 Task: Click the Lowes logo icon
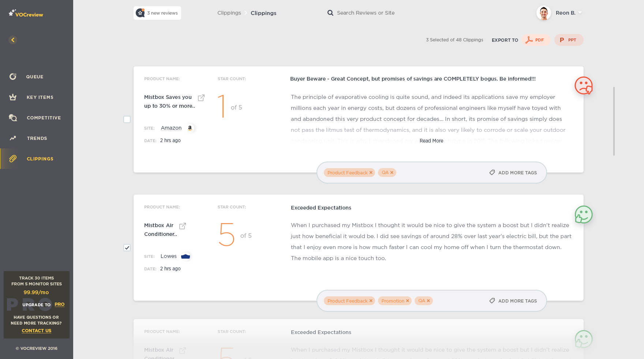point(186,256)
